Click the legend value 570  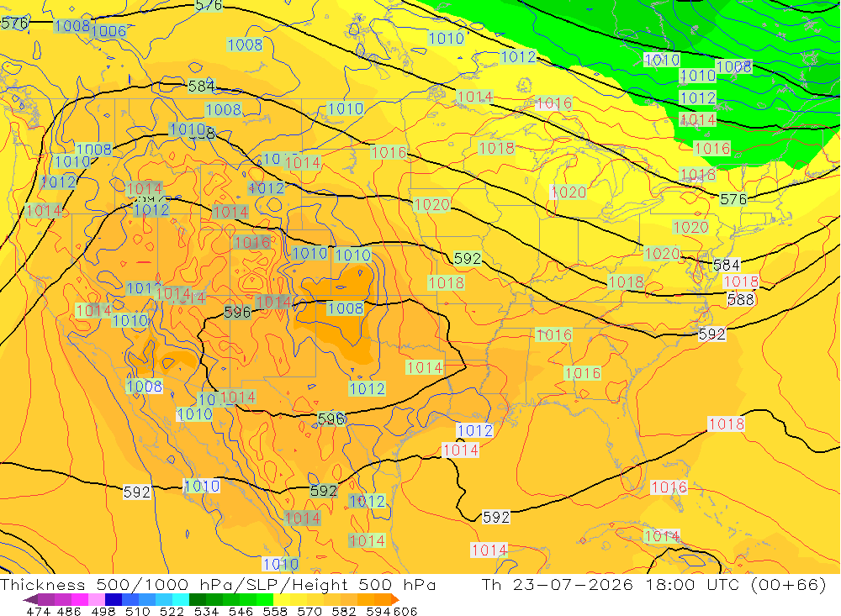[309, 611]
